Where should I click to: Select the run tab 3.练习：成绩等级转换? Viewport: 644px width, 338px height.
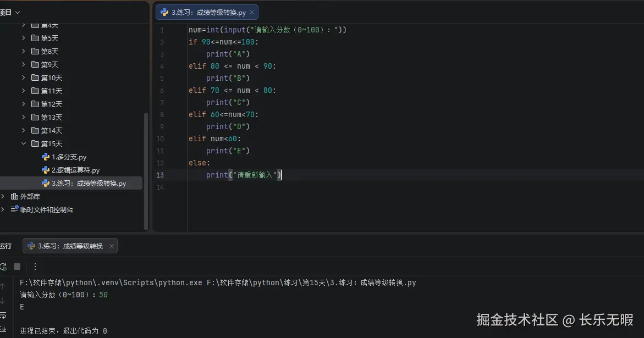(70, 246)
